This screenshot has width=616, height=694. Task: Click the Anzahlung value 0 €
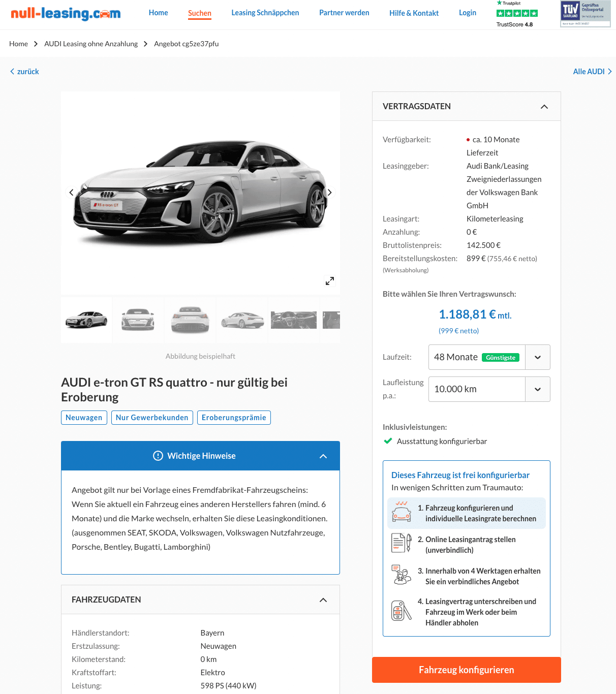472,232
